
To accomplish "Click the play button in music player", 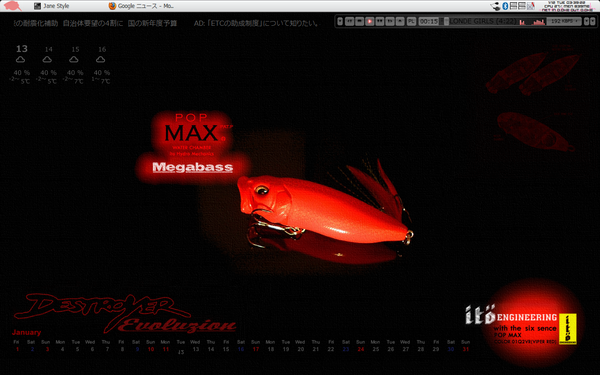I will 370,21.
